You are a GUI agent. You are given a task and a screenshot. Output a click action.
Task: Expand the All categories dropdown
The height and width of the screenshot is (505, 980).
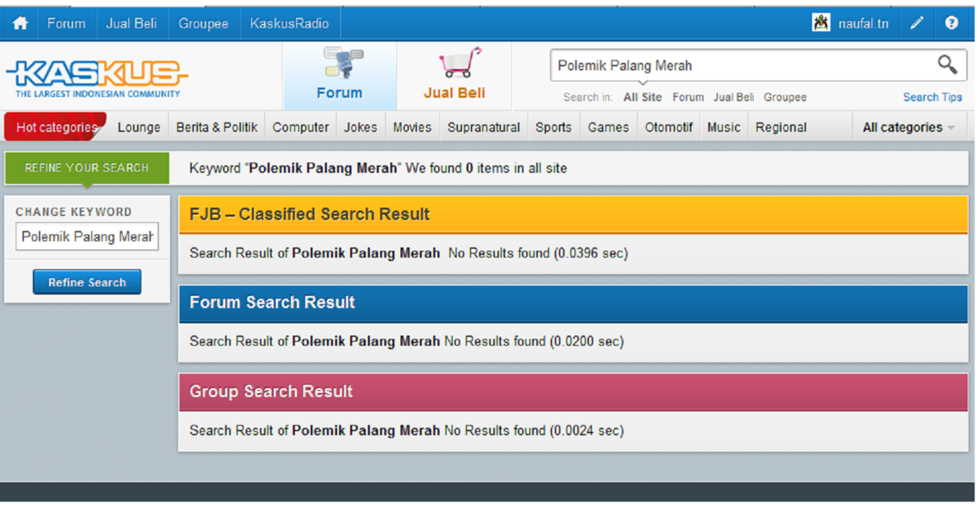909,127
